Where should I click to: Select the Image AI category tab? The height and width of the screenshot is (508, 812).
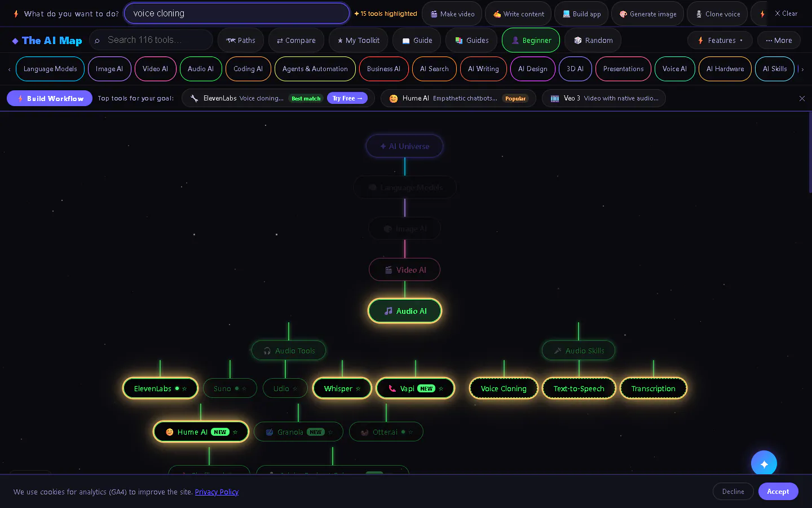[109, 69]
